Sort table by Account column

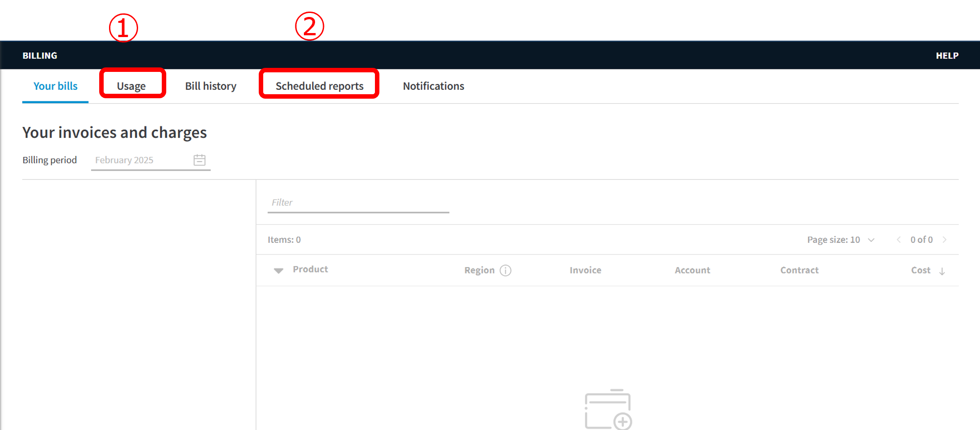point(692,270)
